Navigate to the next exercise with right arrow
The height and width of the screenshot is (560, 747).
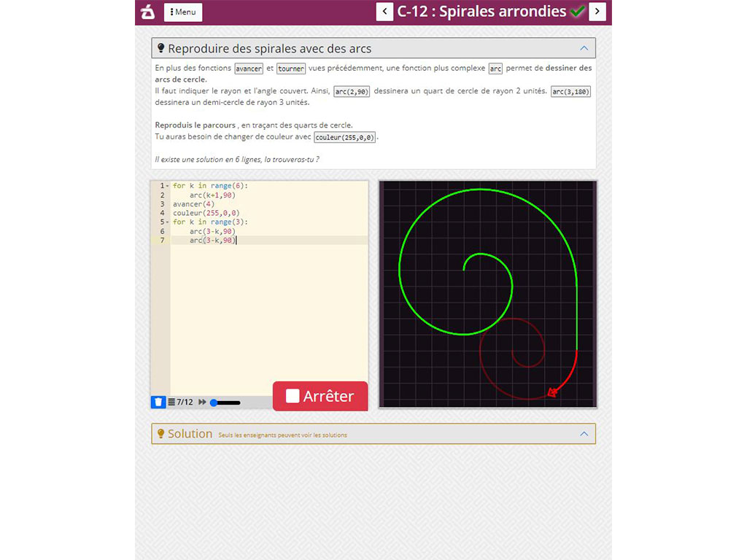coord(596,12)
